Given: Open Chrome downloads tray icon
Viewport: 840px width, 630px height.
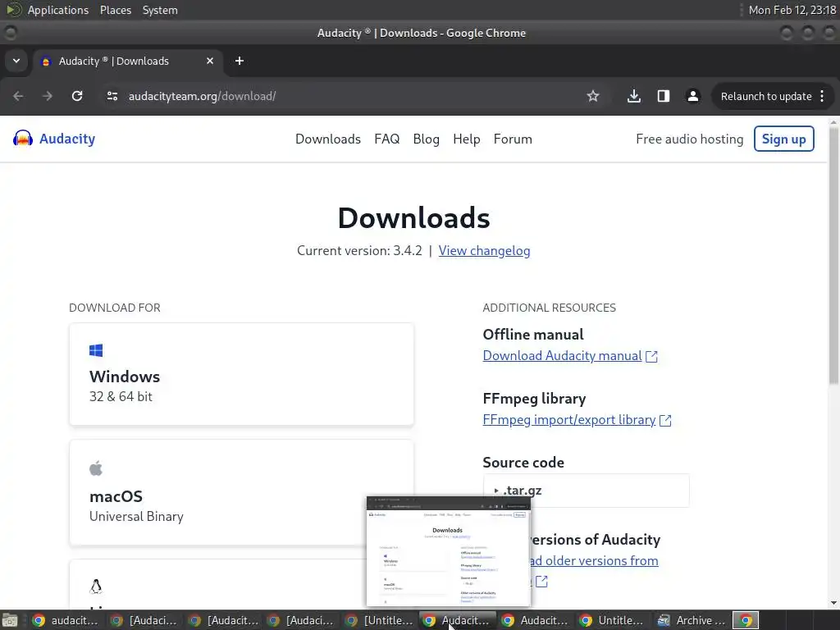Looking at the screenshot, I should [x=634, y=96].
